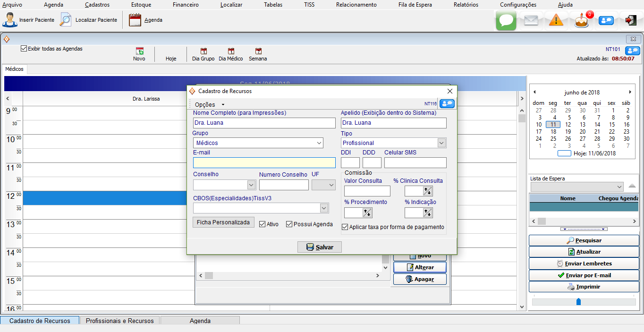This screenshot has height=332, width=644.
Task: Expand the Grupo dropdown showing Médicos
Action: coord(319,143)
